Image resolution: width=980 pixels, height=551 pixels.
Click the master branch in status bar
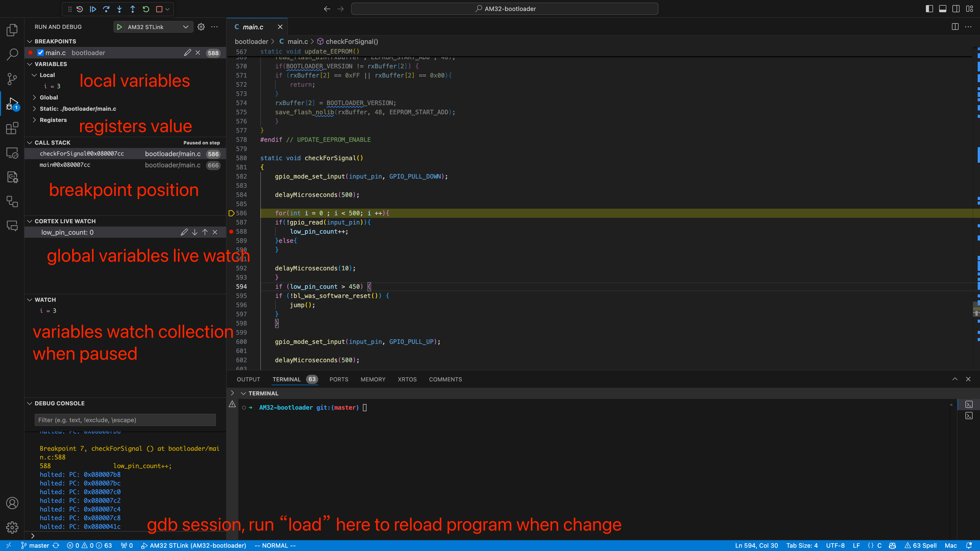35,546
